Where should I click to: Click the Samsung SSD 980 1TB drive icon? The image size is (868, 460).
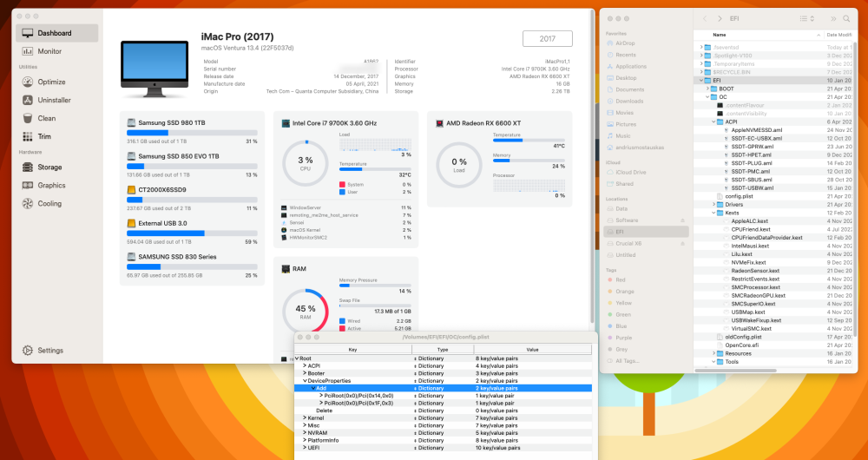[x=131, y=123]
